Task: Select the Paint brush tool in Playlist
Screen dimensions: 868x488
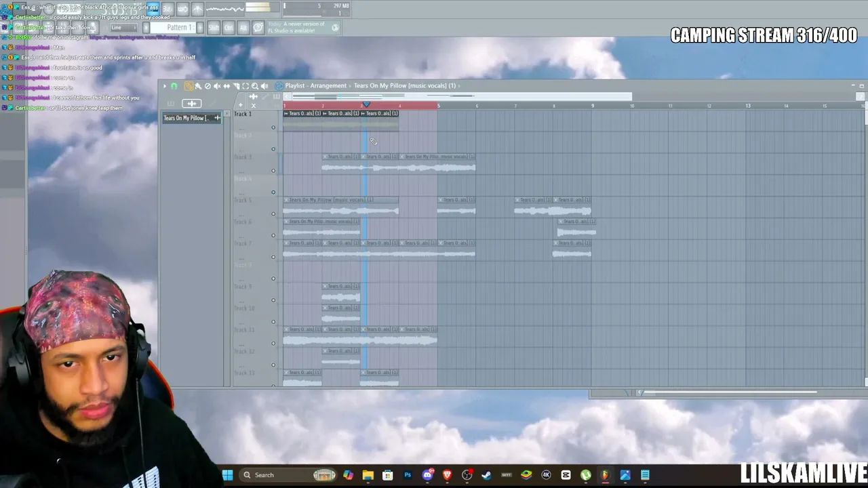Action: coord(198,86)
